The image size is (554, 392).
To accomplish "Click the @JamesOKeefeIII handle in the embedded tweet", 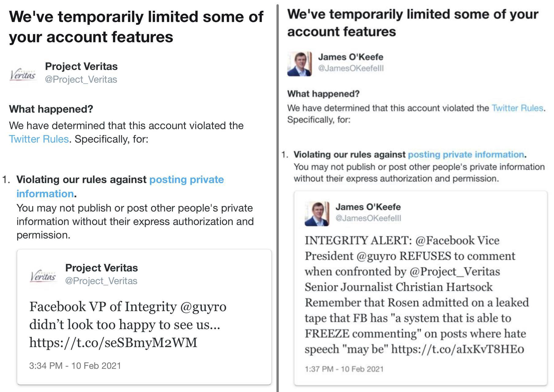I will [x=368, y=218].
